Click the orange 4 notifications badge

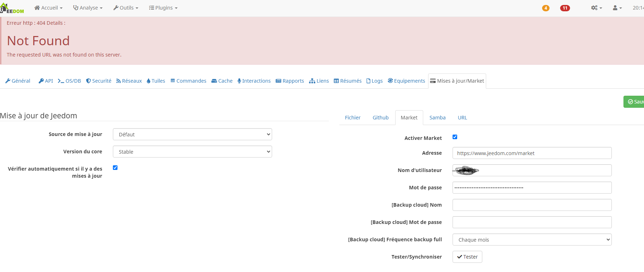pyautogui.click(x=546, y=8)
